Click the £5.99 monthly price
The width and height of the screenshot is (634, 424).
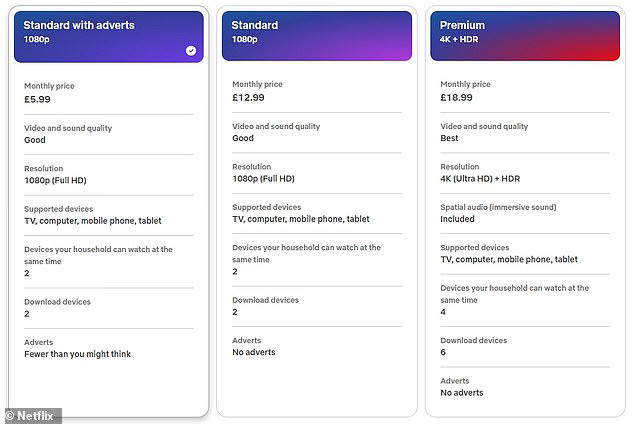(x=39, y=98)
